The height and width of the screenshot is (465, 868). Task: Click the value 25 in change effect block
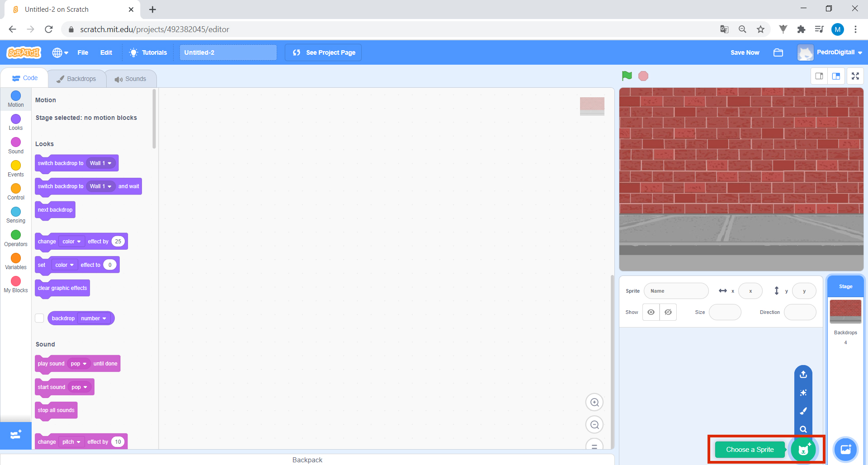[118, 242]
